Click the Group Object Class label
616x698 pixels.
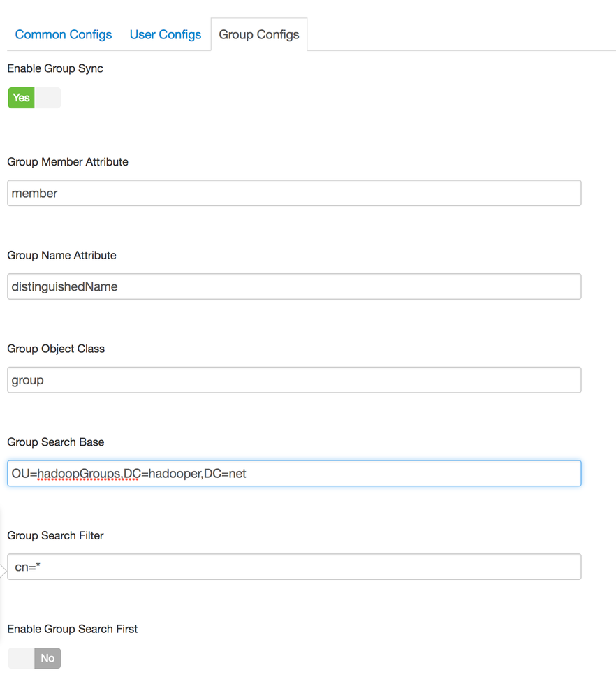[x=56, y=349]
